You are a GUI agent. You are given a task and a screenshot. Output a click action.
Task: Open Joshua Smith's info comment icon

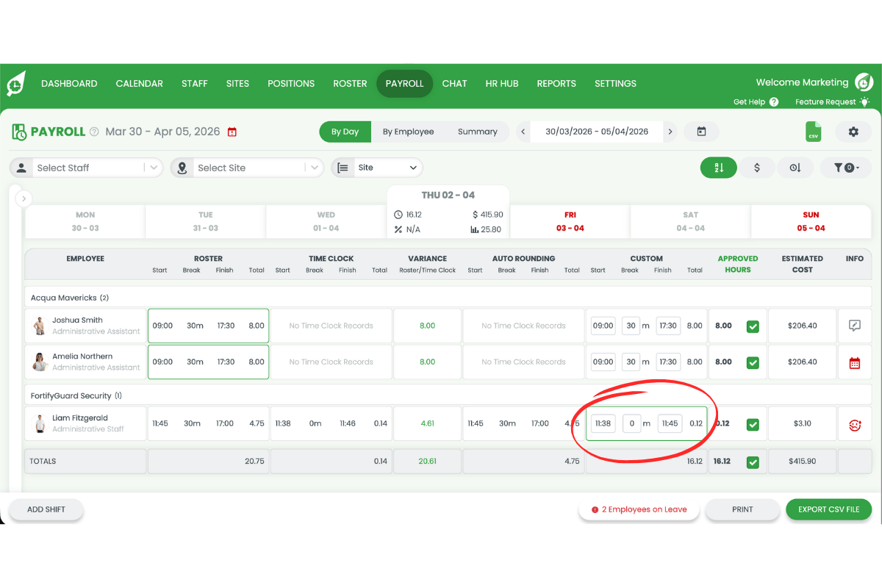[x=854, y=326]
